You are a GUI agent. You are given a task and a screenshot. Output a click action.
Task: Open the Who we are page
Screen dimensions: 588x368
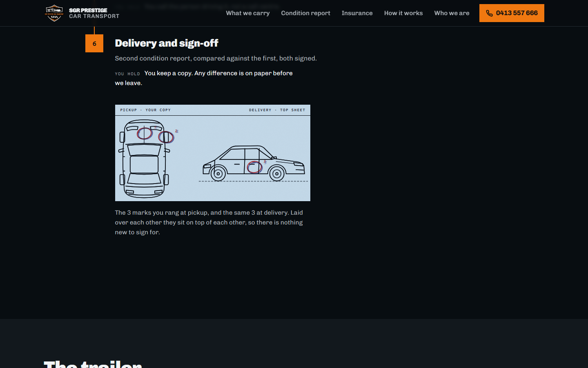[452, 13]
